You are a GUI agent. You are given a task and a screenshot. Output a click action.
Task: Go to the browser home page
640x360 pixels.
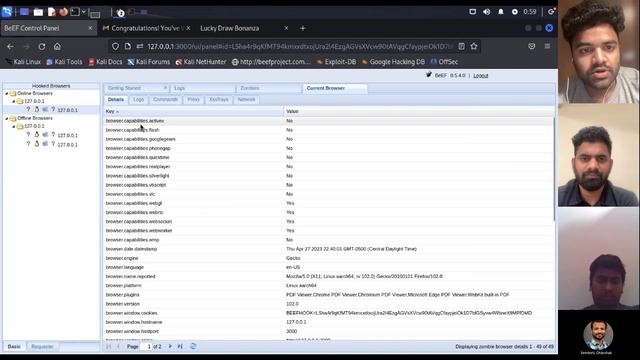(57, 47)
